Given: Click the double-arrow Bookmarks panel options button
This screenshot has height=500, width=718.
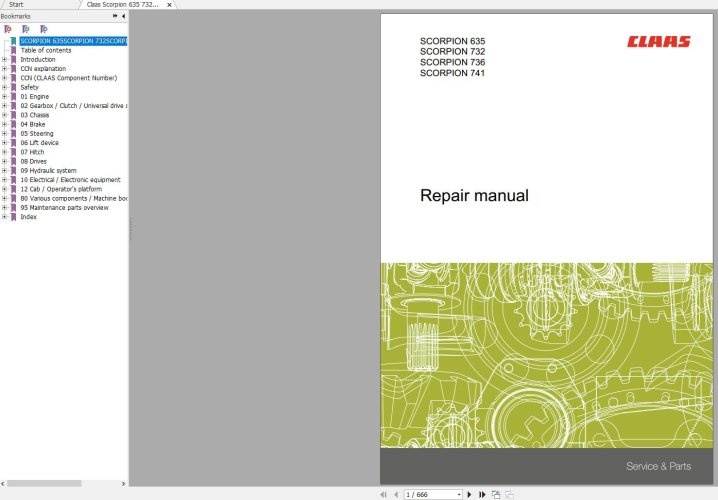Looking at the screenshot, I should [115, 16].
